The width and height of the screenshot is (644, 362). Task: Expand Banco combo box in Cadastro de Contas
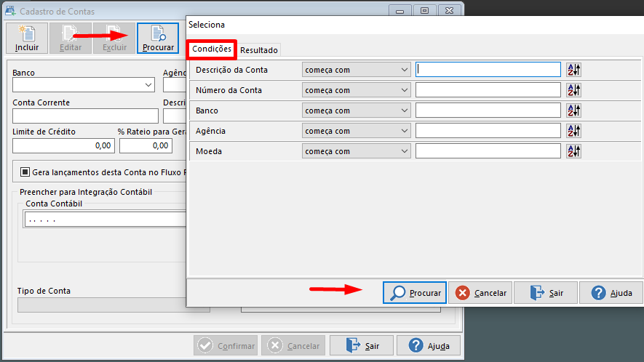[148, 85]
